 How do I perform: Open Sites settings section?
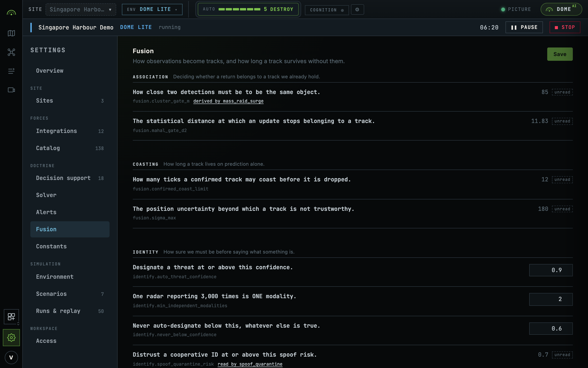click(70, 100)
